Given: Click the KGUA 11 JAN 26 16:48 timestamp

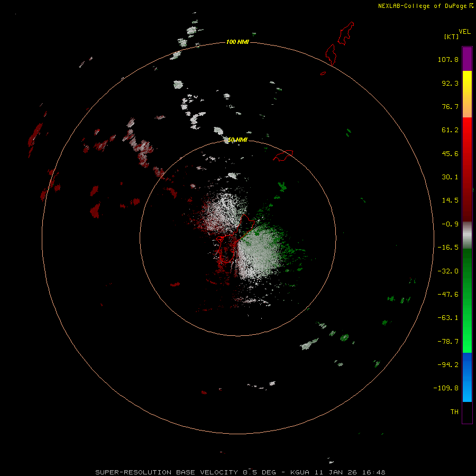Looking at the screenshot, I should tap(338, 472).
